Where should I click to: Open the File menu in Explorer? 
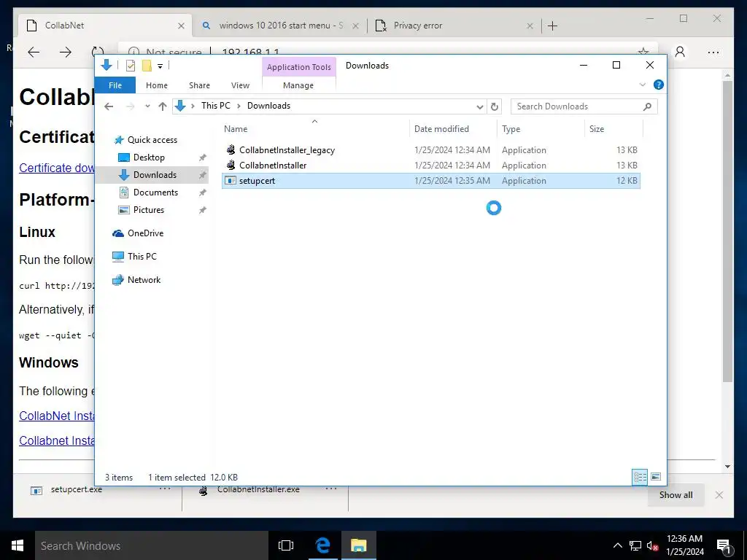115,85
